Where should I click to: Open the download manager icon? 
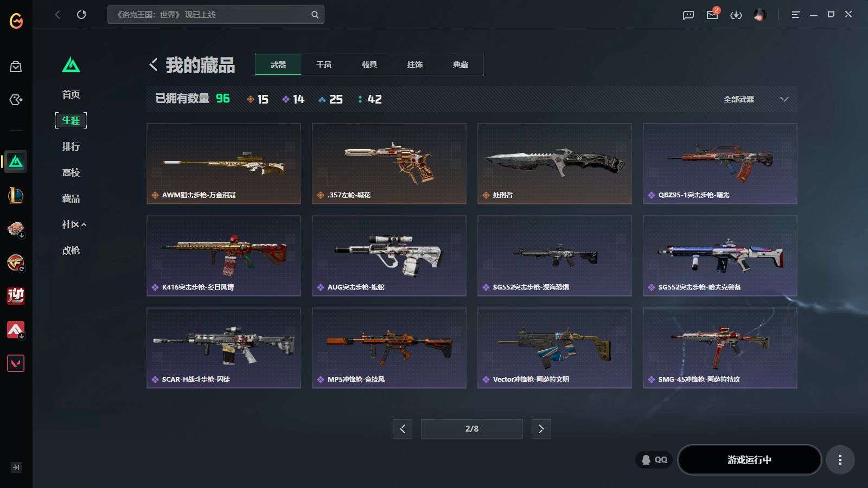tap(736, 15)
